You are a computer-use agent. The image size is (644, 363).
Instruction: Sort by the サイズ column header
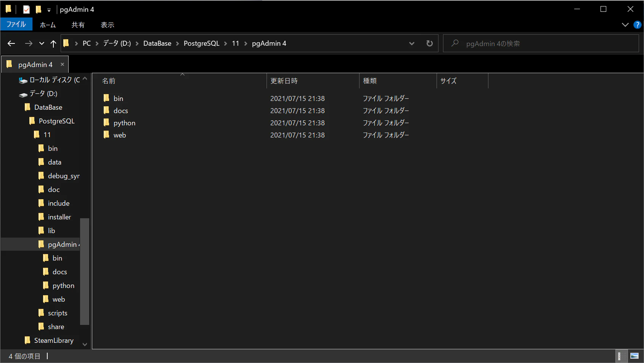(x=462, y=81)
